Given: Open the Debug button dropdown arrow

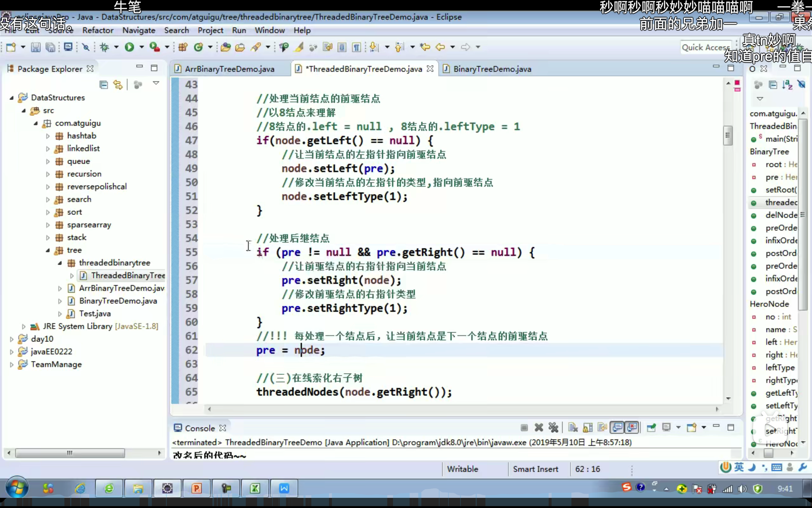Looking at the screenshot, I should (116, 47).
